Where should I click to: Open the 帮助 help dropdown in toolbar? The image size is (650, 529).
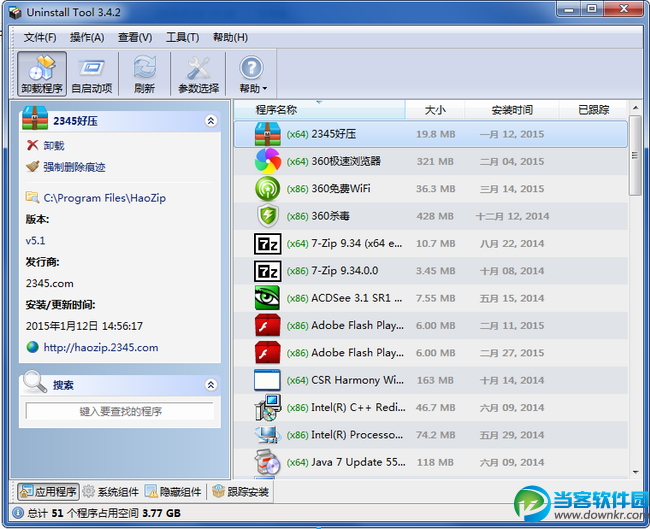[x=252, y=74]
